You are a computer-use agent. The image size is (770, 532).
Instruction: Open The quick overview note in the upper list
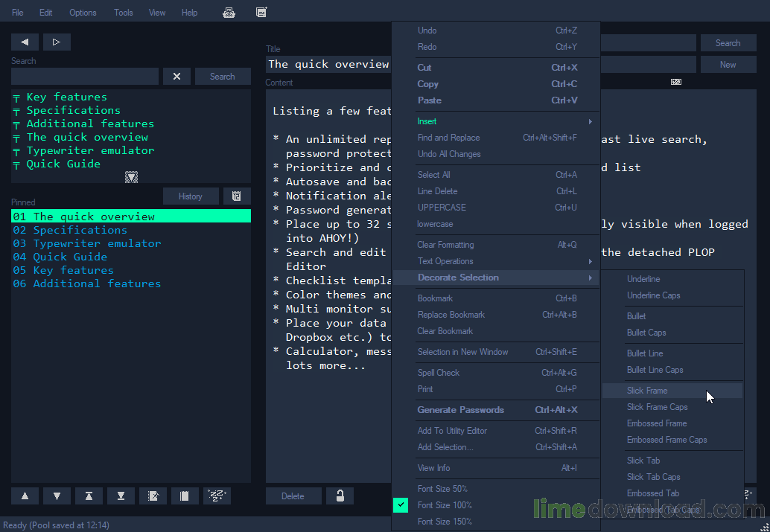click(x=87, y=138)
